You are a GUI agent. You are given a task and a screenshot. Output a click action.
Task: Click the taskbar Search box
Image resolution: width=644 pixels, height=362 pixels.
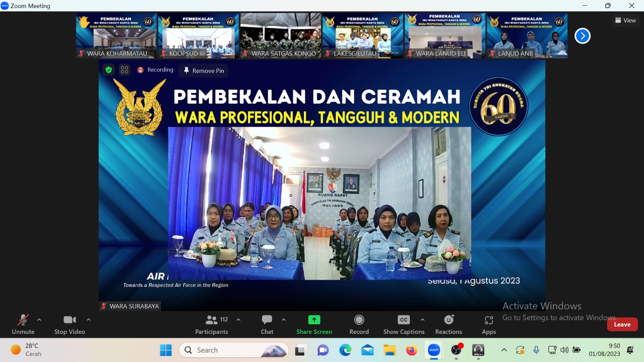[x=234, y=350]
